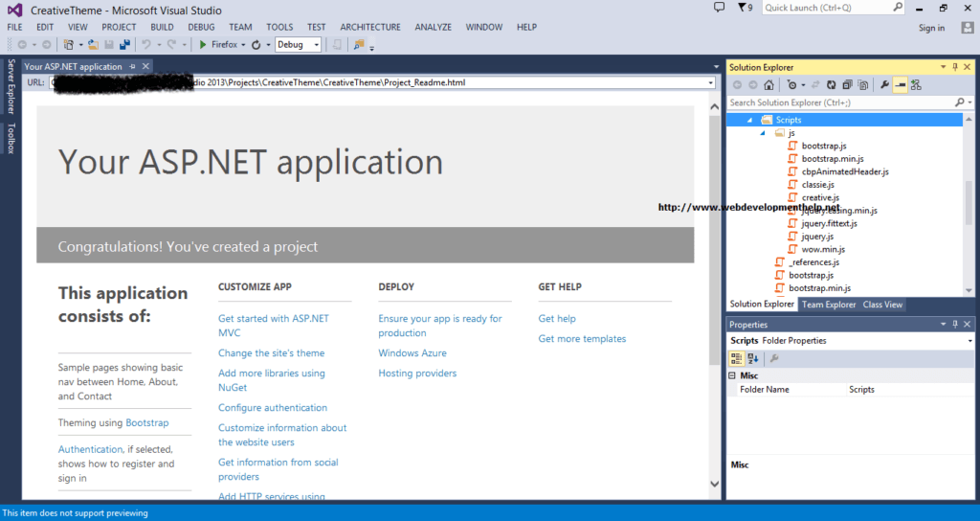Click the Save All toolbar icon

[x=124, y=45]
